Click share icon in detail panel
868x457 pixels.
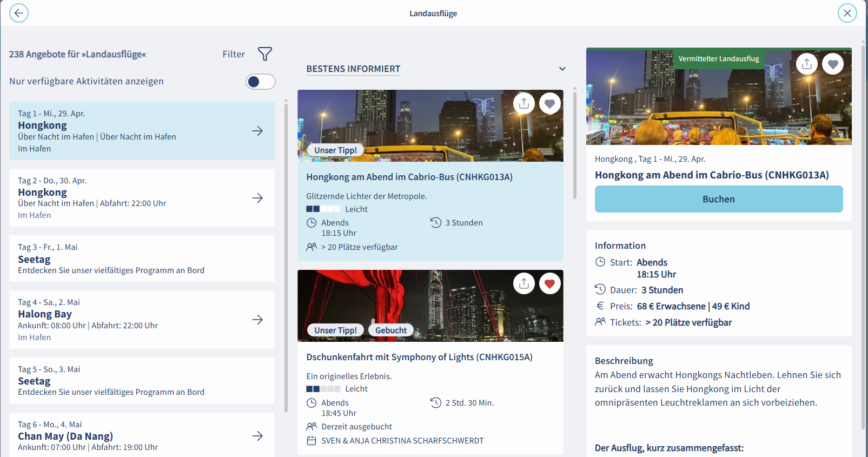click(807, 64)
